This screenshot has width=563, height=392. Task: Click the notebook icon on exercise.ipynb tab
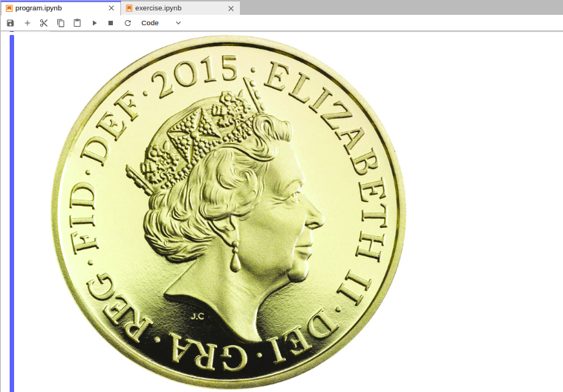[x=129, y=8]
